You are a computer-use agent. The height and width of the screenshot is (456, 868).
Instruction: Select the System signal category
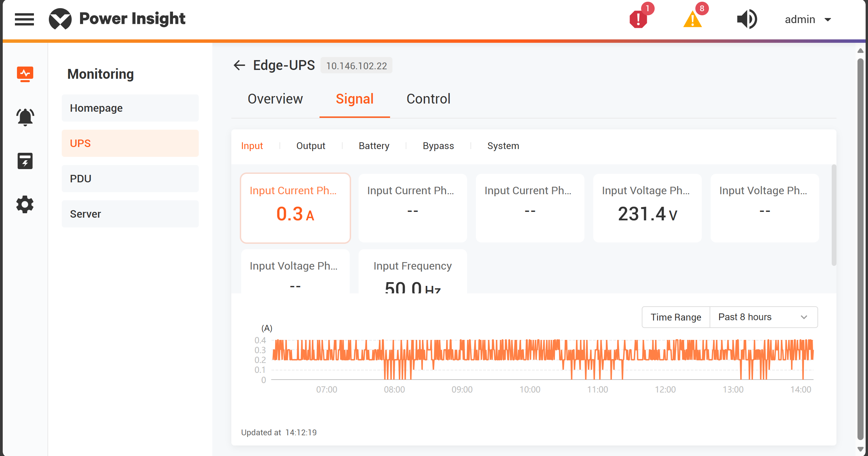(x=503, y=146)
